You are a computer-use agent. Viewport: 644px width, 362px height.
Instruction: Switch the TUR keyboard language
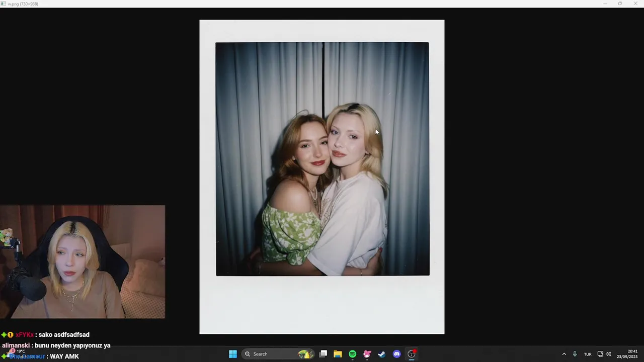(x=588, y=354)
